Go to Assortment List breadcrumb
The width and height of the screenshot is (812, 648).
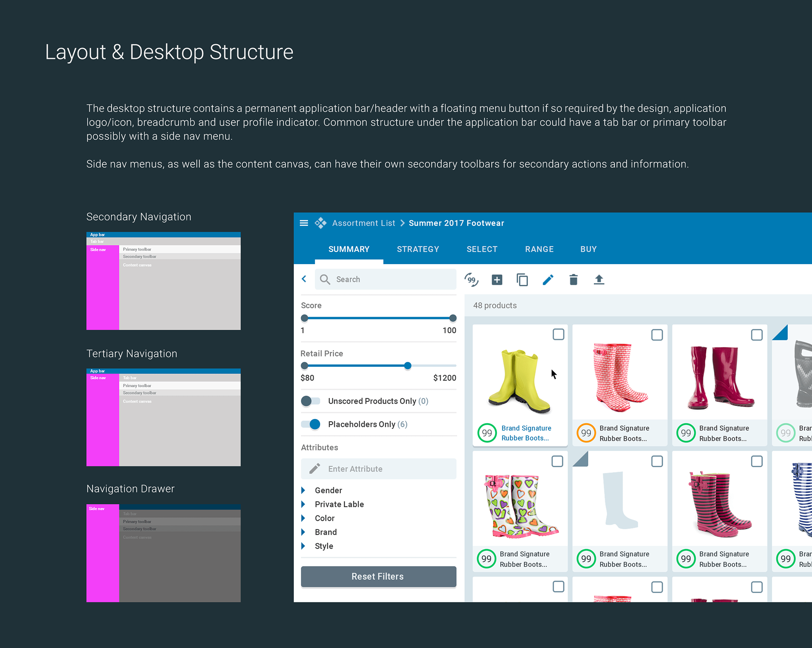point(364,223)
